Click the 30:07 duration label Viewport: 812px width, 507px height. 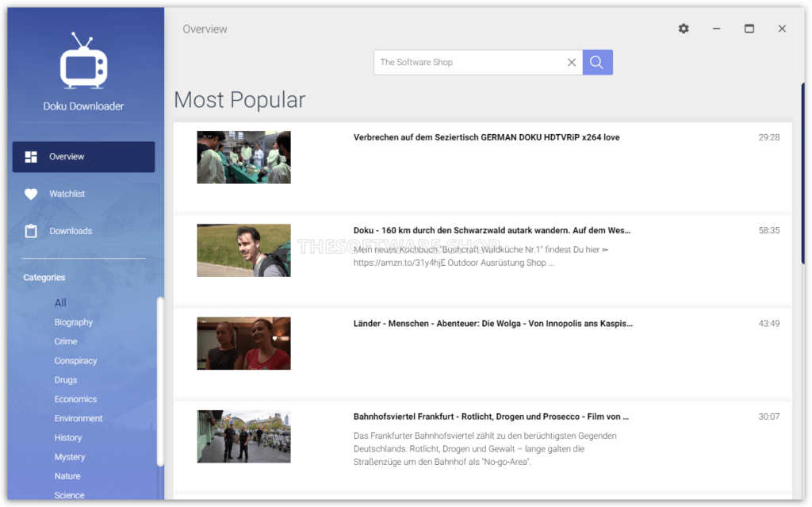769,417
